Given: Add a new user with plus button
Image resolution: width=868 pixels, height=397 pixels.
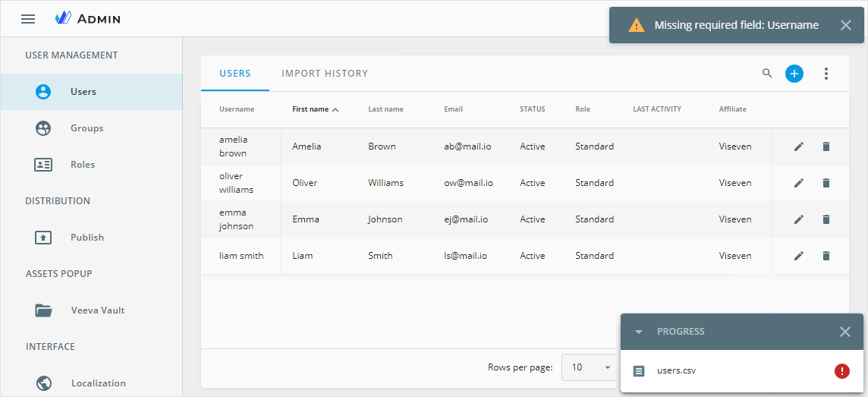Looking at the screenshot, I should point(794,74).
